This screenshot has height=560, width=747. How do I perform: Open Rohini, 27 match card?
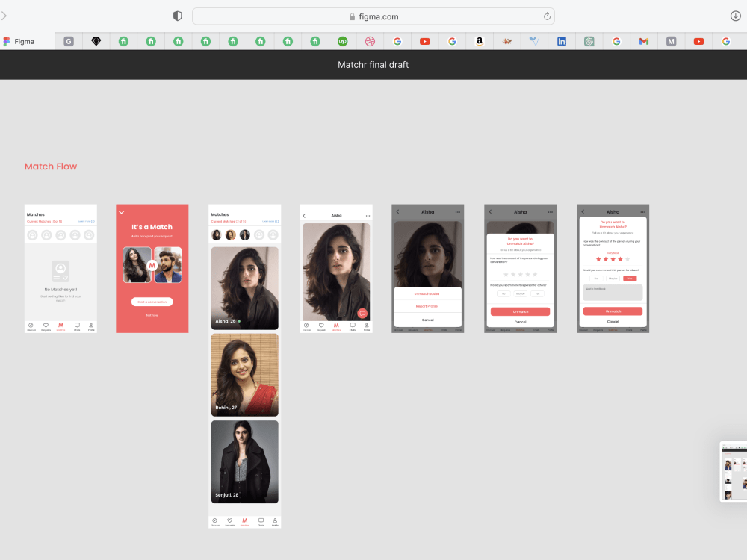point(245,375)
